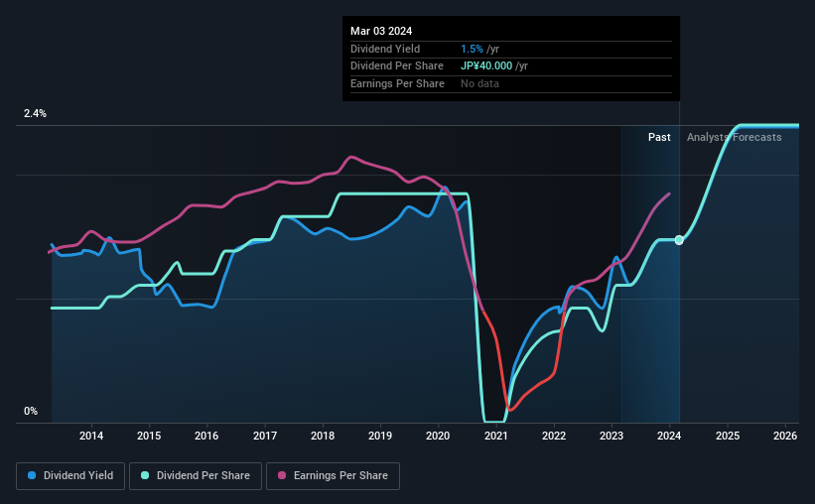Click the 'Dividend Yield' row label in tooltip
Viewport: 815px width, 504px height.
[385, 49]
